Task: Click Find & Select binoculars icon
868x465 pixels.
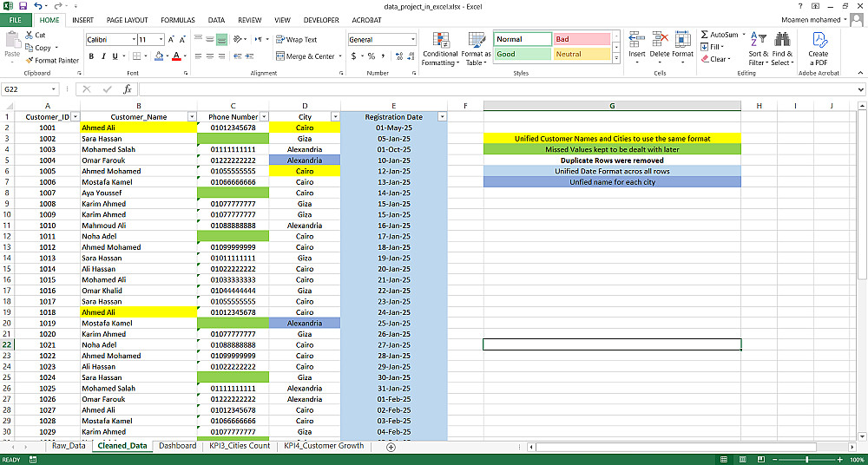Action: [782, 39]
